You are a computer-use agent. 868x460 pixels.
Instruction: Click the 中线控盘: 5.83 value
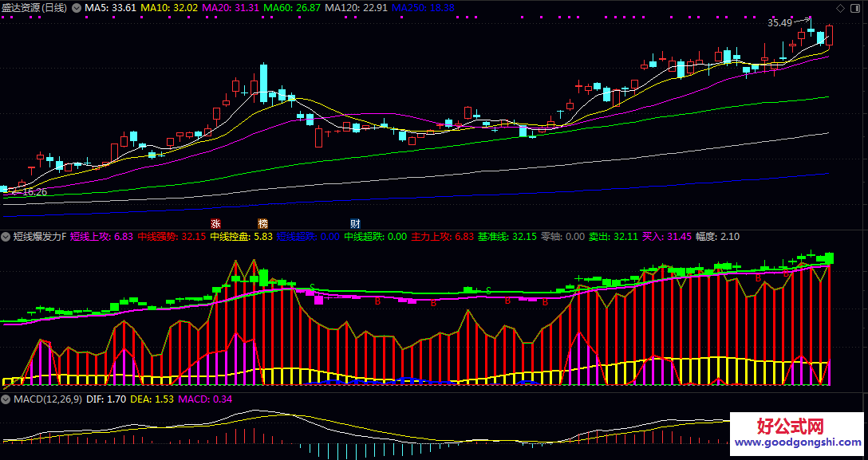(242, 237)
